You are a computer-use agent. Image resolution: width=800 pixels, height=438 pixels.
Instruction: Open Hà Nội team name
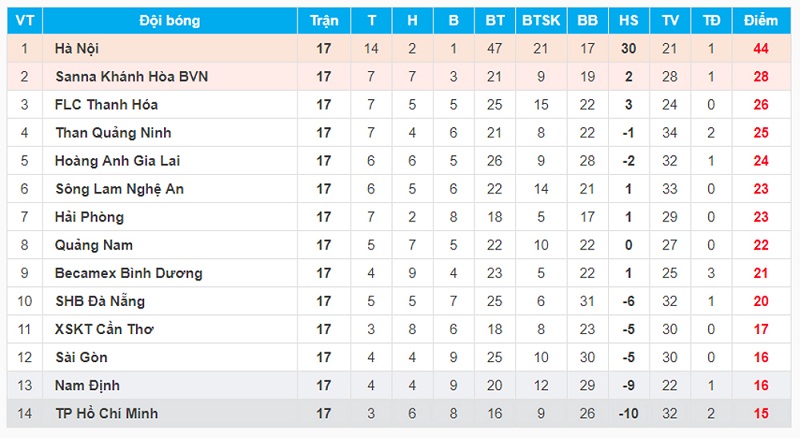pos(77,48)
